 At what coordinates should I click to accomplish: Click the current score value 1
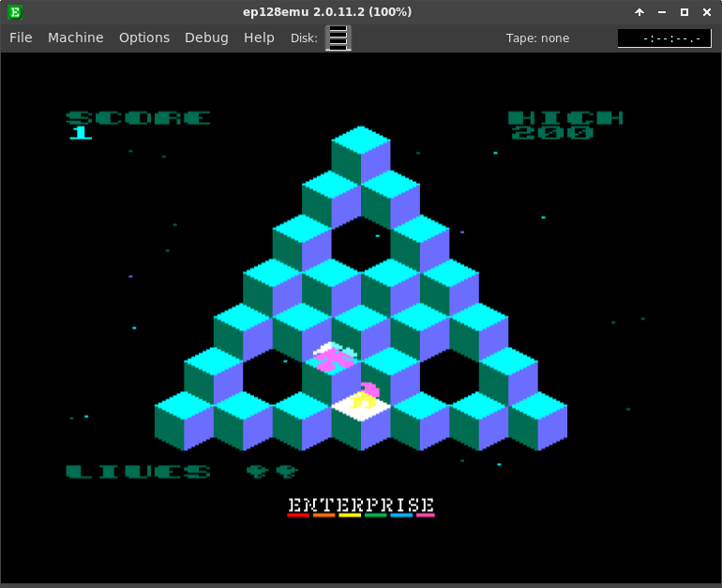point(81,132)
